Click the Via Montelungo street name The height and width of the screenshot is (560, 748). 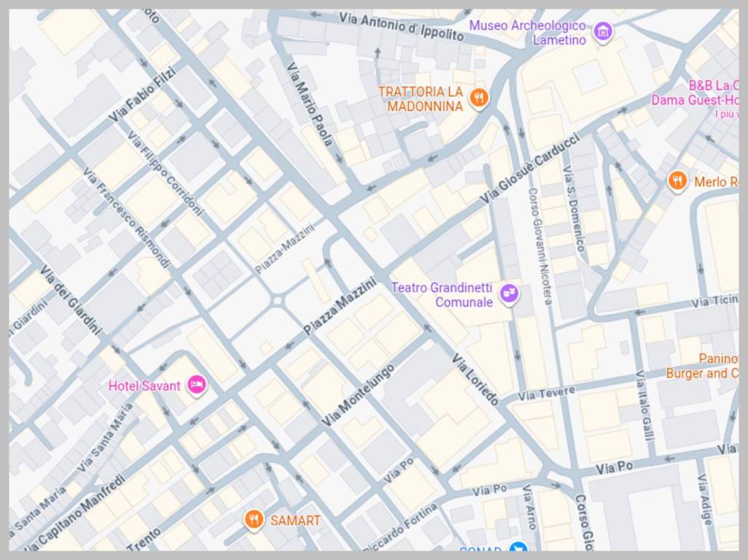point(358,396)
